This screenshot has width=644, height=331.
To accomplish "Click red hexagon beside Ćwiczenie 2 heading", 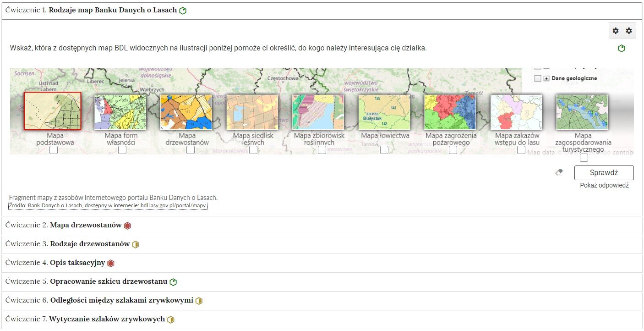I will point(127,226).
